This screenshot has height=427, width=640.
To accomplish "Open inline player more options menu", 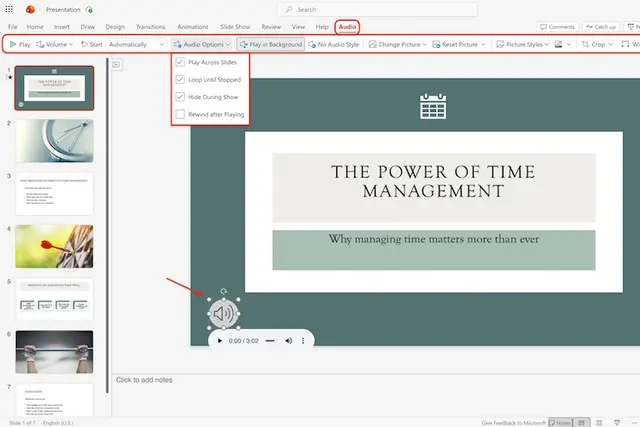I will [x=303, y=340].
